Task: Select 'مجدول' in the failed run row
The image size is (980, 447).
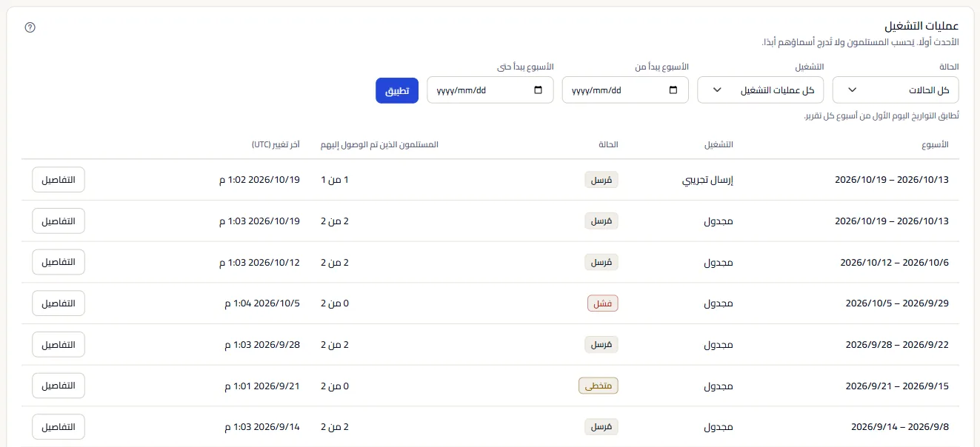Action: pyautogui.click(x=718, y=303)
